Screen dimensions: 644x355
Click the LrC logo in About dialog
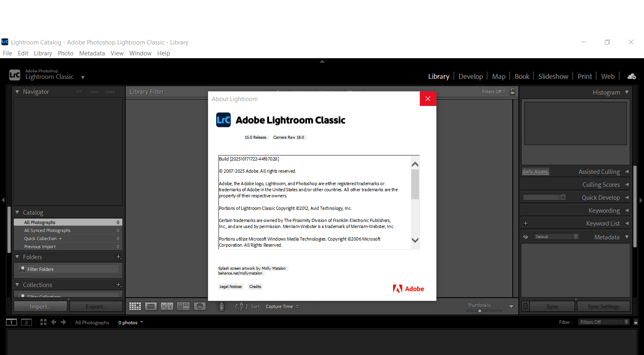pos(223,120)
